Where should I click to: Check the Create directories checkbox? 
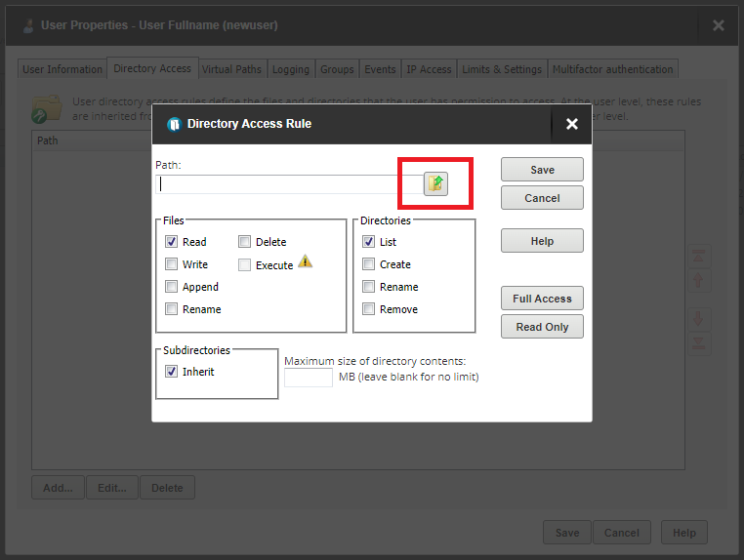click(x=369, y=264)
